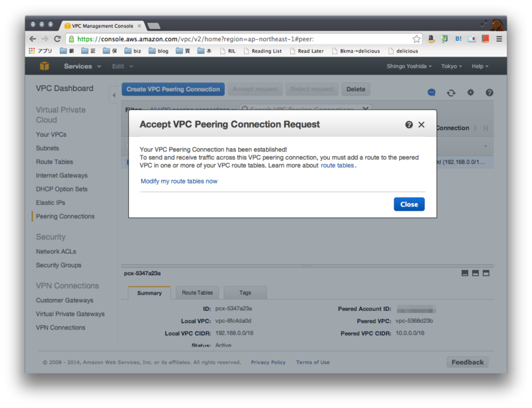
Task: Open the Terms of Use link
Action: point(313,362)
